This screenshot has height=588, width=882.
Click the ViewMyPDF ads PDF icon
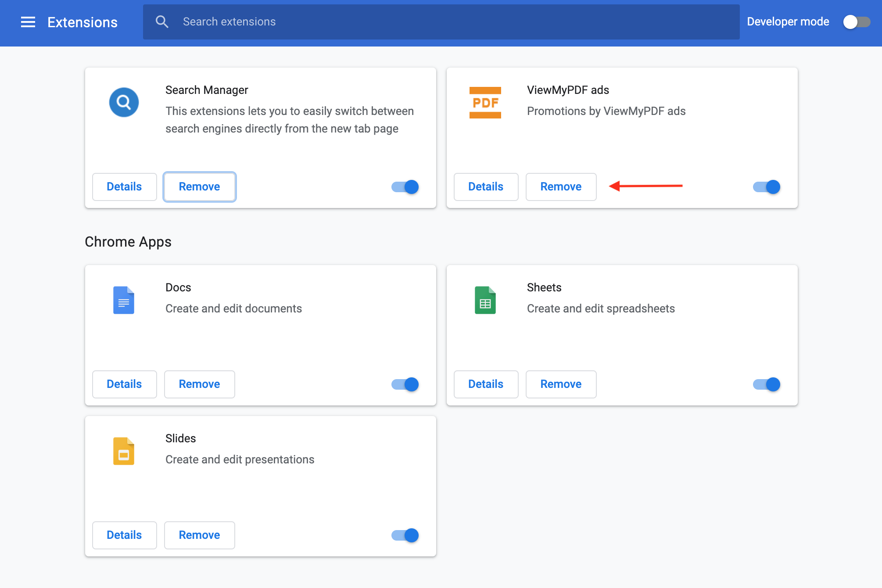point(485,103)
